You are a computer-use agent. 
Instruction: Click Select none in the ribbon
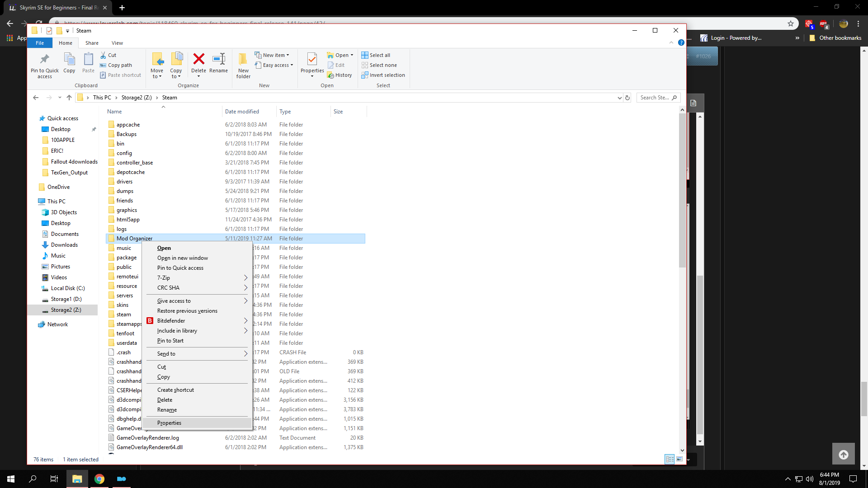379,65
